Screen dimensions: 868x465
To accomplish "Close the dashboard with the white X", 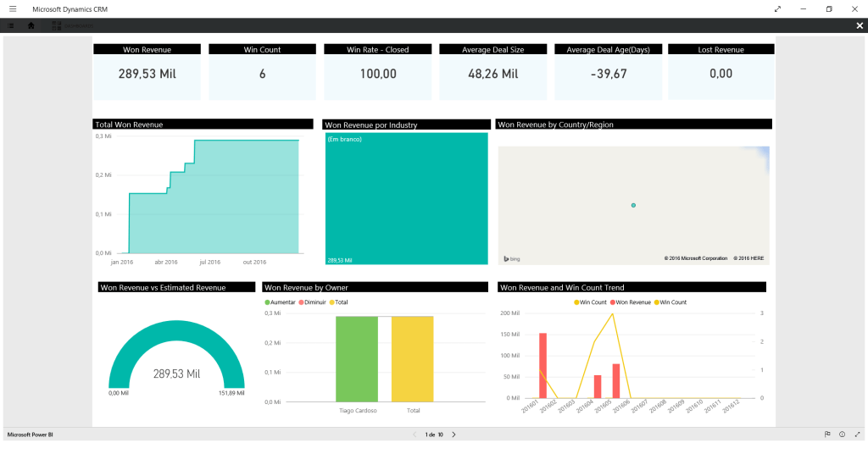I will 860,25.
